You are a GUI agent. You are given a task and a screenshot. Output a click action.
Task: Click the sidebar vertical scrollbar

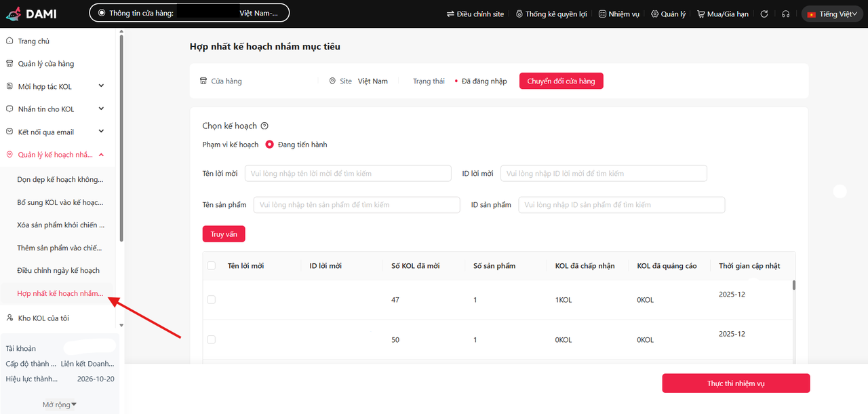pyautogui.click(x=121, y=136)
